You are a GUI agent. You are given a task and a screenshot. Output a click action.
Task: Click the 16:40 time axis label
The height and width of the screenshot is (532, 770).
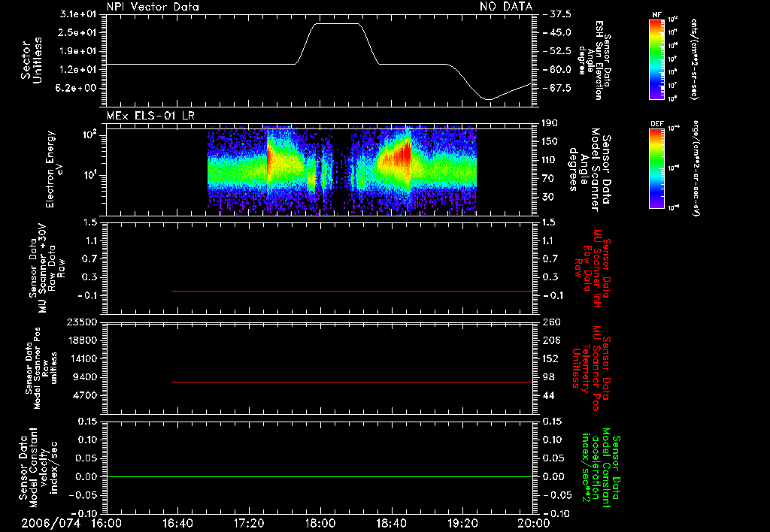(178, 523)
